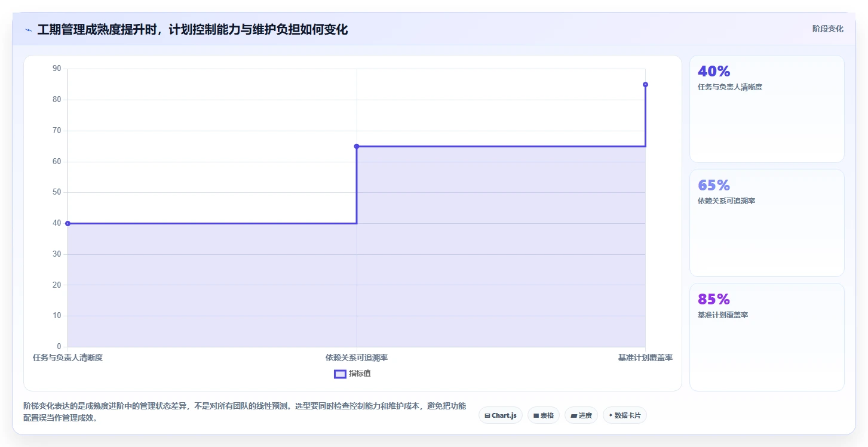Click y-axis tick label 50
Image resolution: width=868 pixels, height=447 pixels.
[x=57, y=192]
